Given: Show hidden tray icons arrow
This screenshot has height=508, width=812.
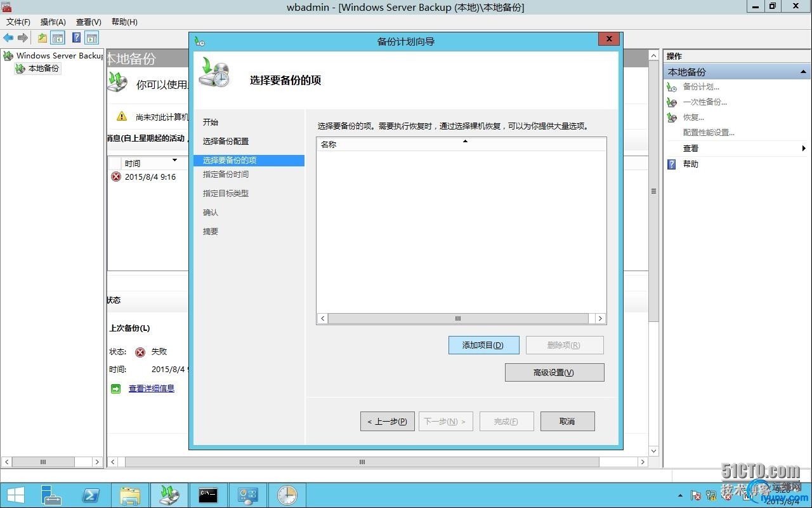Looking at the screenshot, I should pos(681,495).
